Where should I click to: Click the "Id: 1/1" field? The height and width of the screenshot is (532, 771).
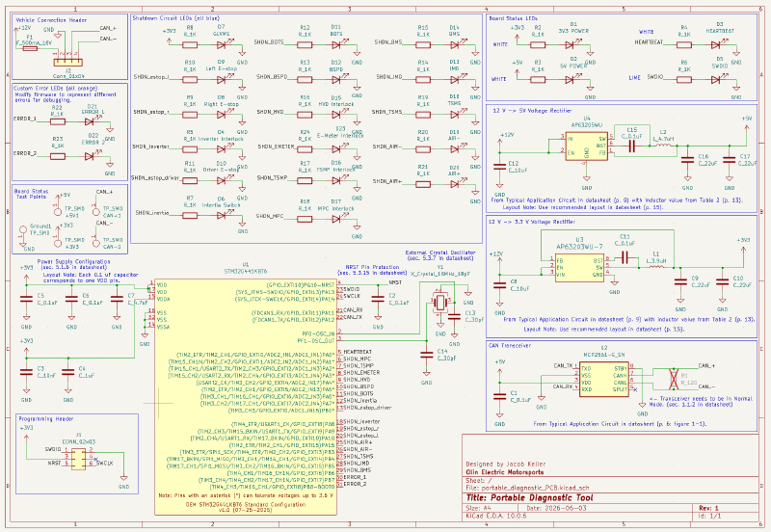coord(709,516)
